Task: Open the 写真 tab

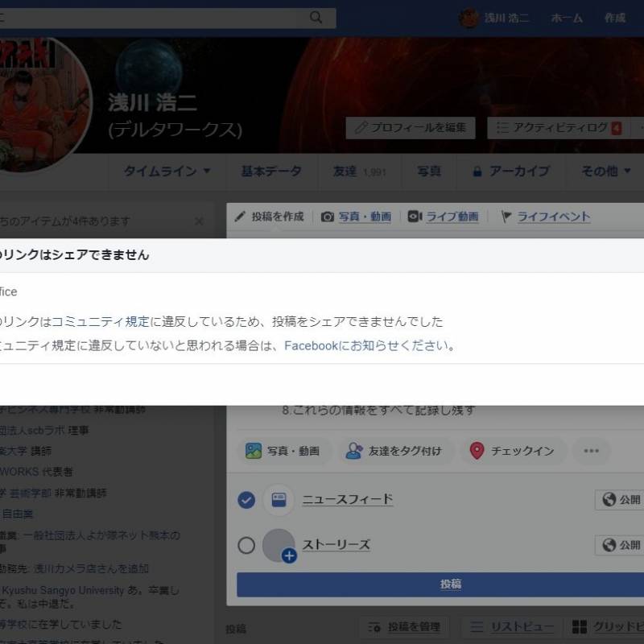Action: 429,171
